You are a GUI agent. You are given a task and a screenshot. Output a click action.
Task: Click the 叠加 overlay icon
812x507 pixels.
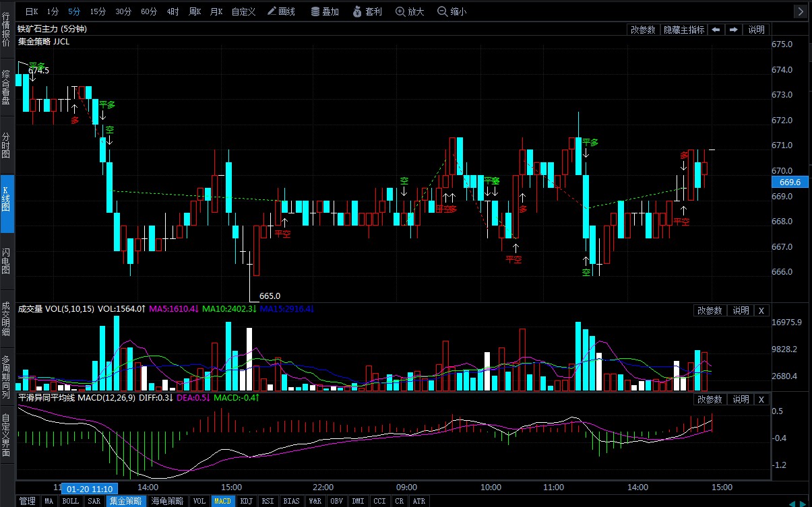(x=325, y=11)
